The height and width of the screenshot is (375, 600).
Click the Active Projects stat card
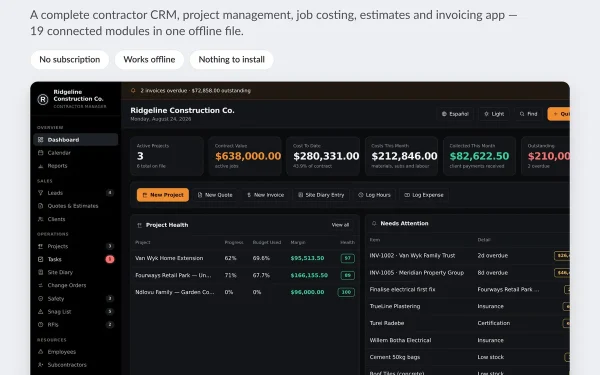(x=167, y=156)
